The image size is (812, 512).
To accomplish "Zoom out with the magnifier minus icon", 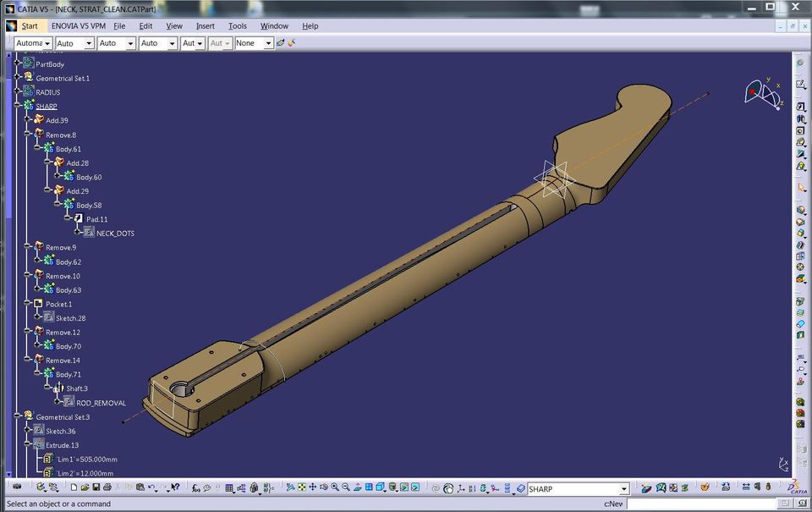I will 346,487.
